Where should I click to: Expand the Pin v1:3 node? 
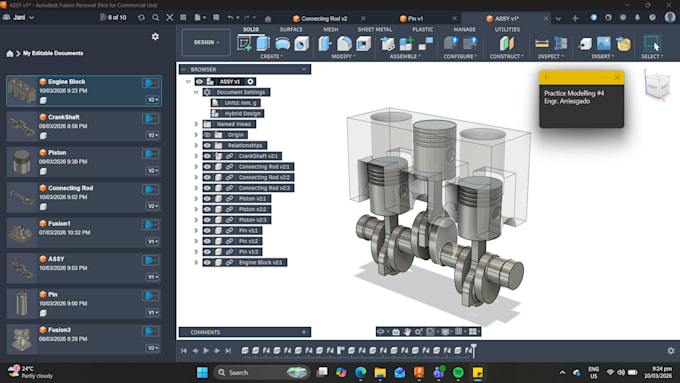tap(196, 252)
